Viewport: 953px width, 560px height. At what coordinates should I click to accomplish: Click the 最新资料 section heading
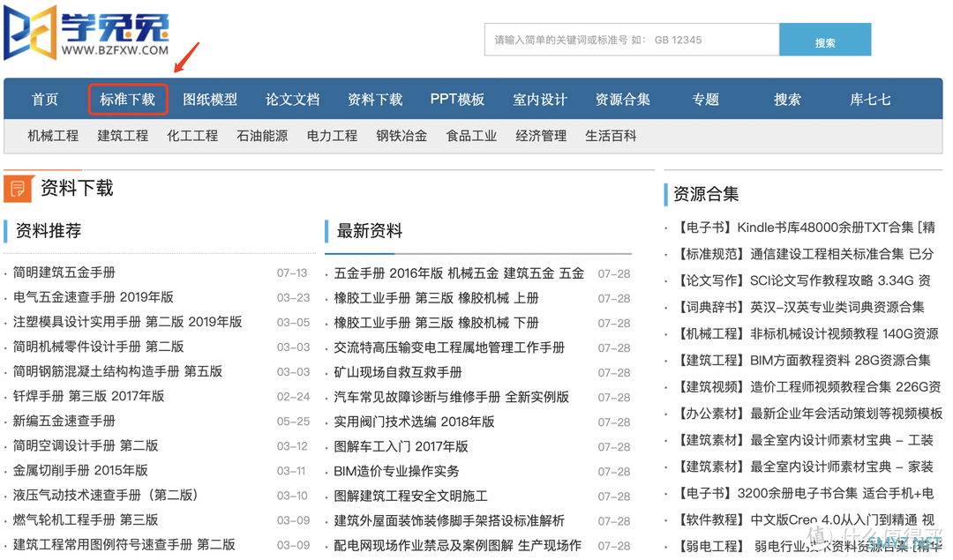click(x=370, y=231)
